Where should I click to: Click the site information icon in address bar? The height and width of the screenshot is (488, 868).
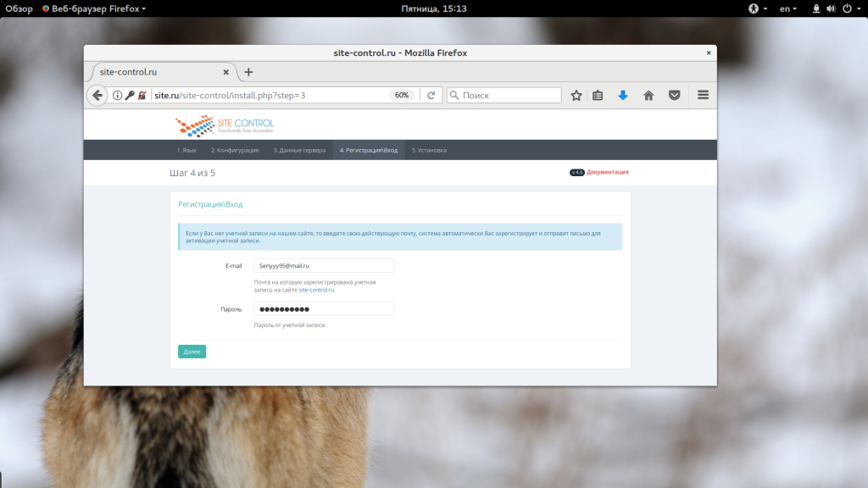tap(118, 96)
